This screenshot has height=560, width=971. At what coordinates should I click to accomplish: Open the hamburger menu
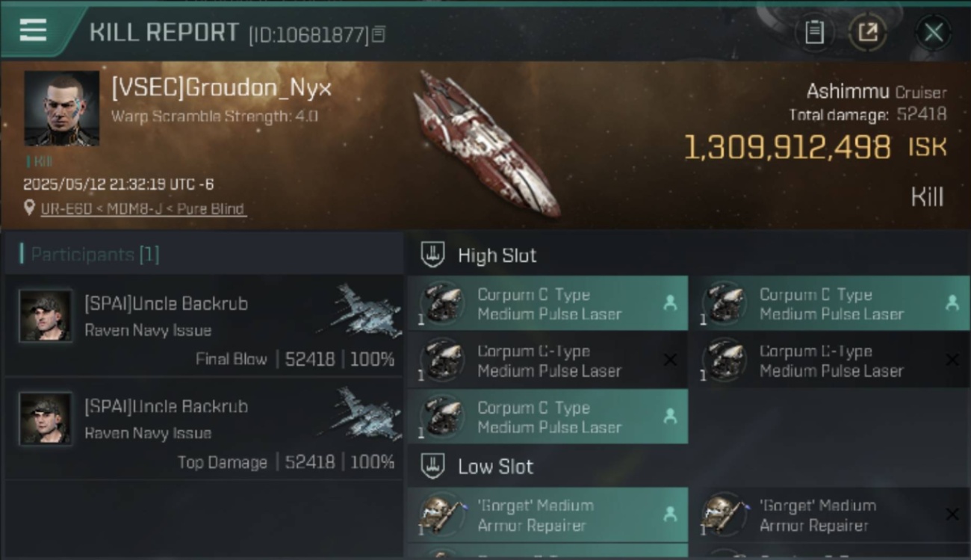click(33, 31)
